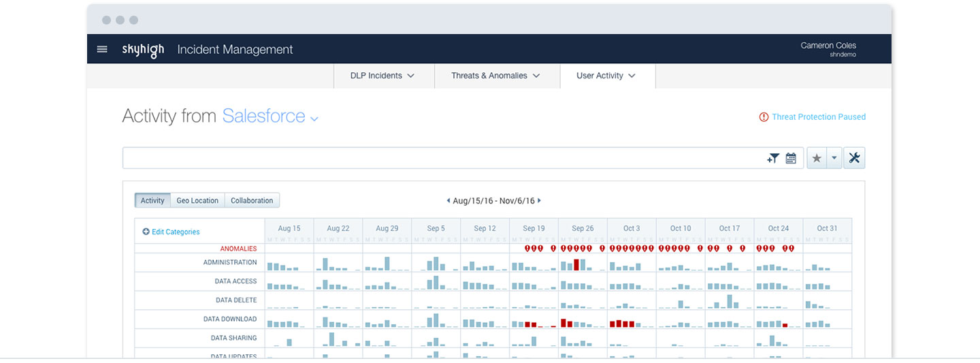Switch to the Collaboration tab
Screen dimensions: 980x363
pos(252,200)
